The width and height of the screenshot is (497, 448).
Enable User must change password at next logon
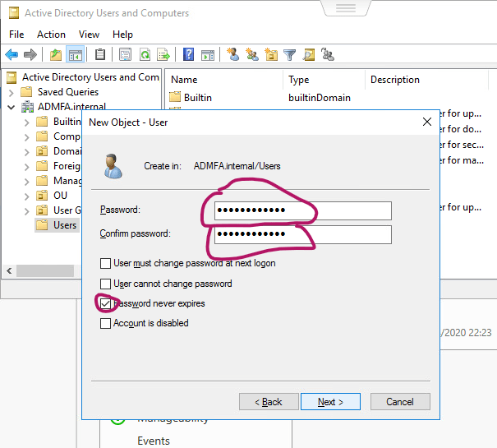(x=105, y=264)
